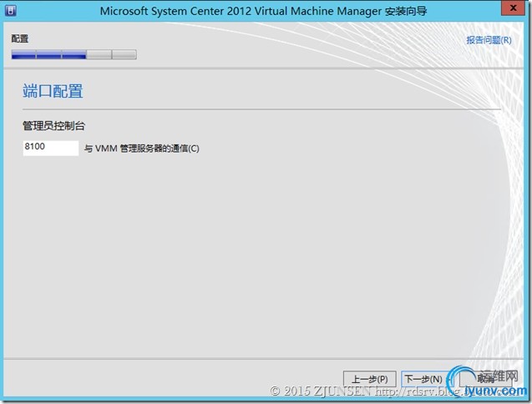Open the 报告问题(R) link

(x=489, y=40)
